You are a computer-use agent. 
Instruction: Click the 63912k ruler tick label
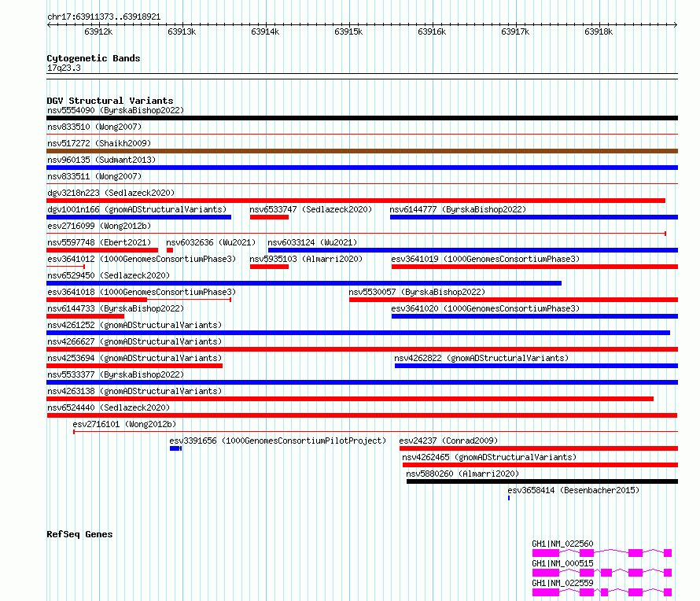(x=98, y=31)
